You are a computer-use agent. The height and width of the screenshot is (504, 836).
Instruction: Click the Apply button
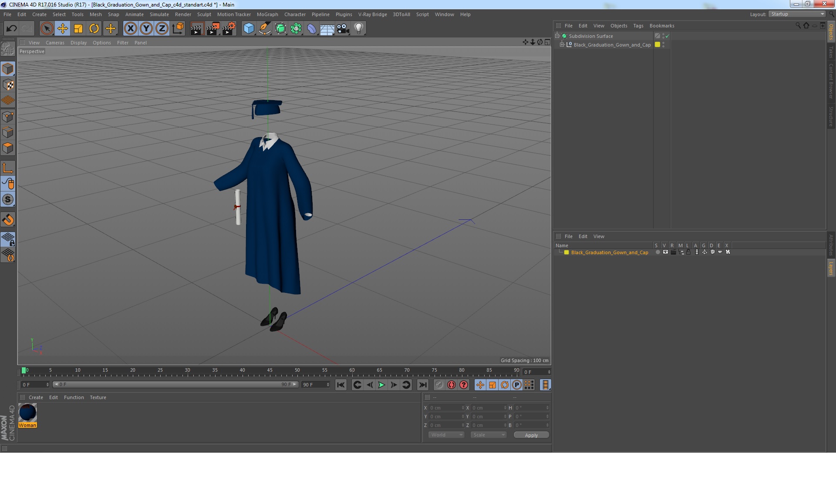coord(531,435)
